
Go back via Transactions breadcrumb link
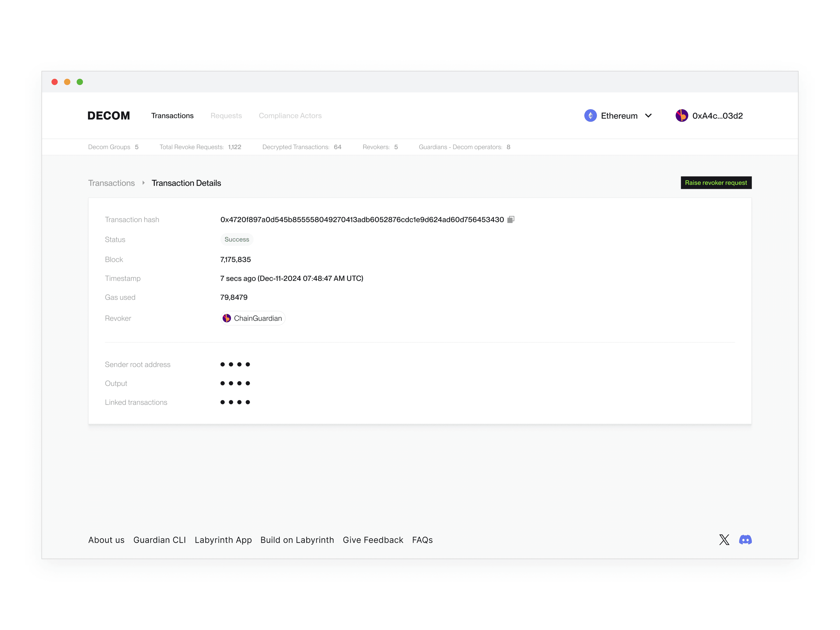tap(111, 183)
